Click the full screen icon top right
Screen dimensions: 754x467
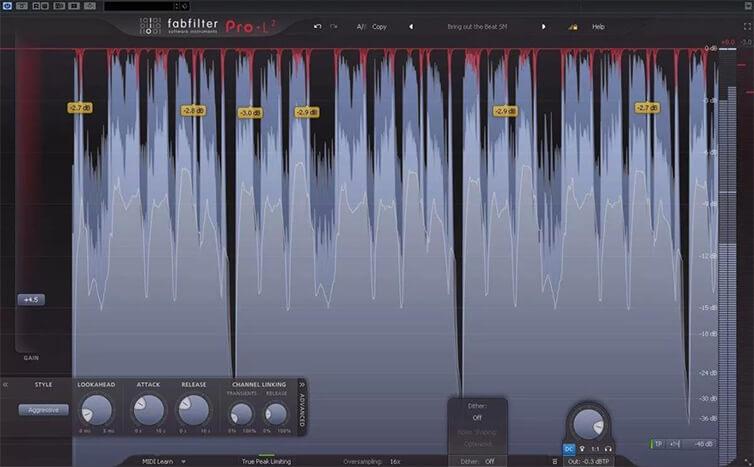(747, 27)
